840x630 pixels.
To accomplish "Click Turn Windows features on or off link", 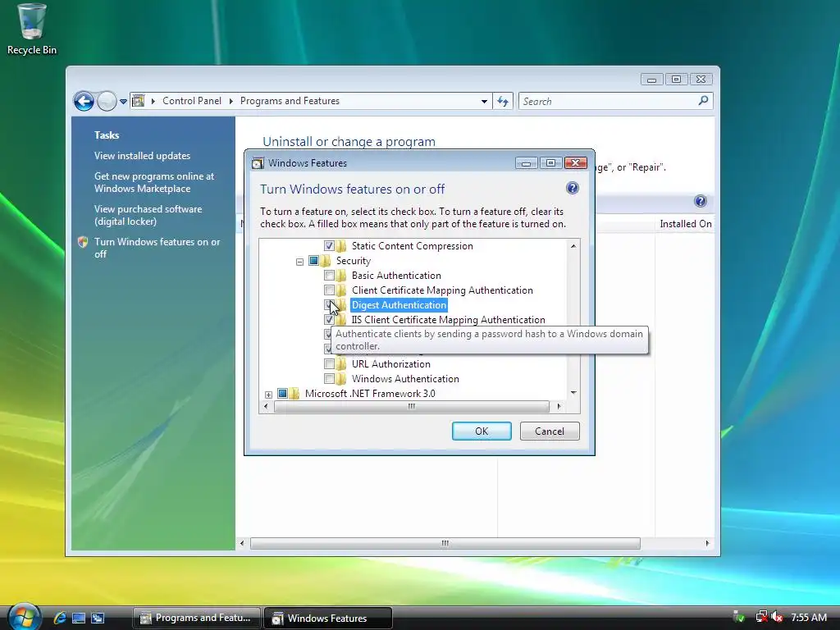I will [x=157, y=248].
